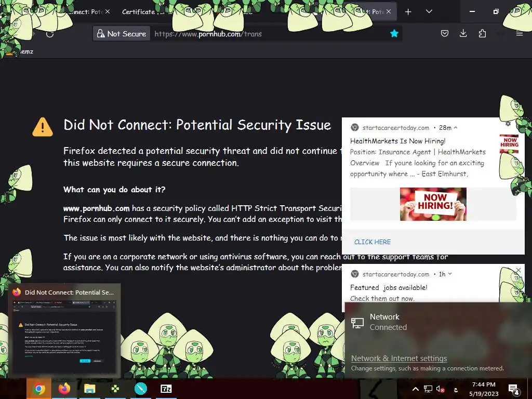Close the first Did Not Connect tab
532x399 pixels.
click(x=108, y=11)
